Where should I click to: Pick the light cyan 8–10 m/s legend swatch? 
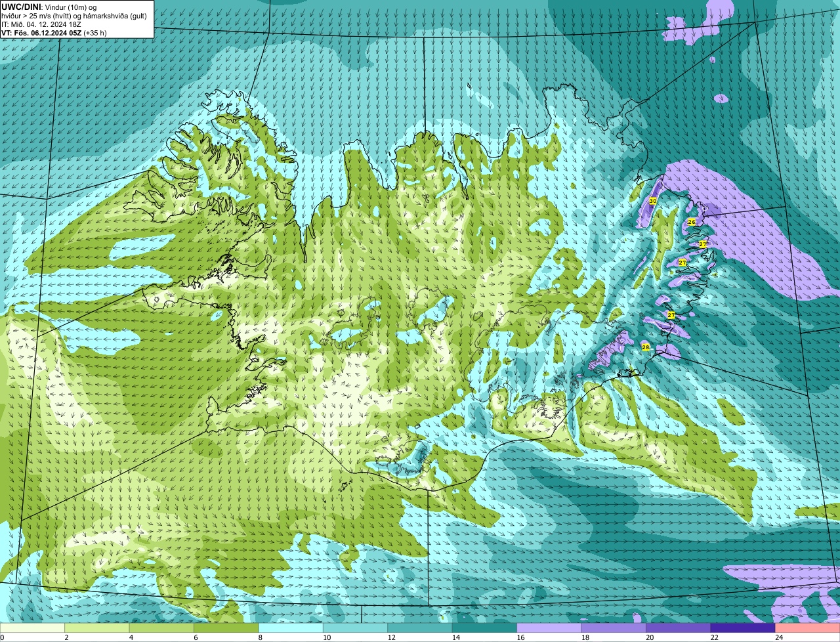pos(291,628)
